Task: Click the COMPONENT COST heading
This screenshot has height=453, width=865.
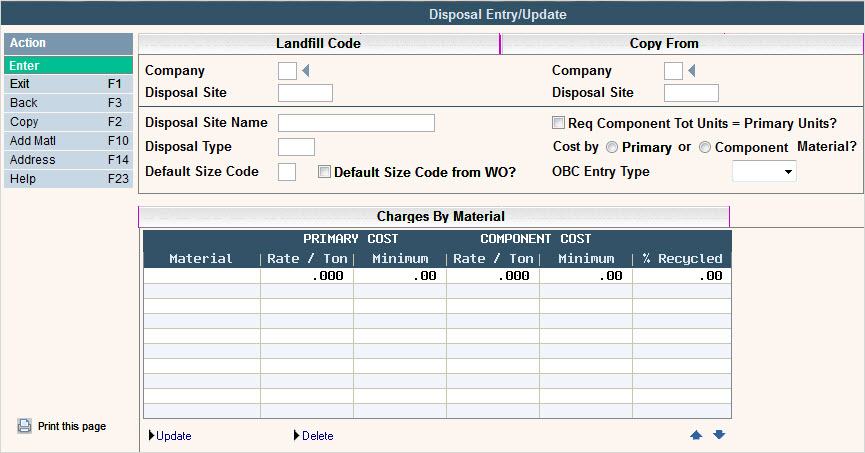Action: 535,239
